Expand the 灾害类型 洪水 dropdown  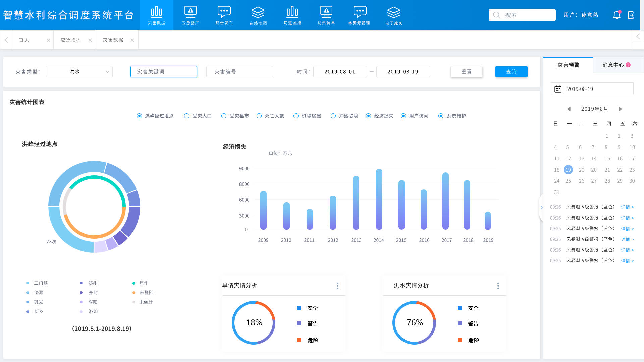tap(79, 72)
